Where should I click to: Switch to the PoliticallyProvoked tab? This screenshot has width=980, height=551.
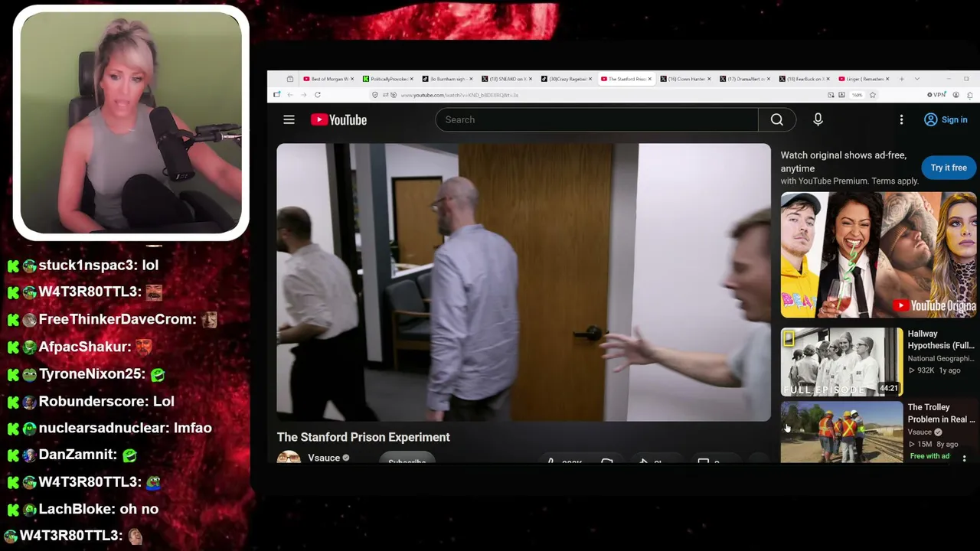(387, 79)
